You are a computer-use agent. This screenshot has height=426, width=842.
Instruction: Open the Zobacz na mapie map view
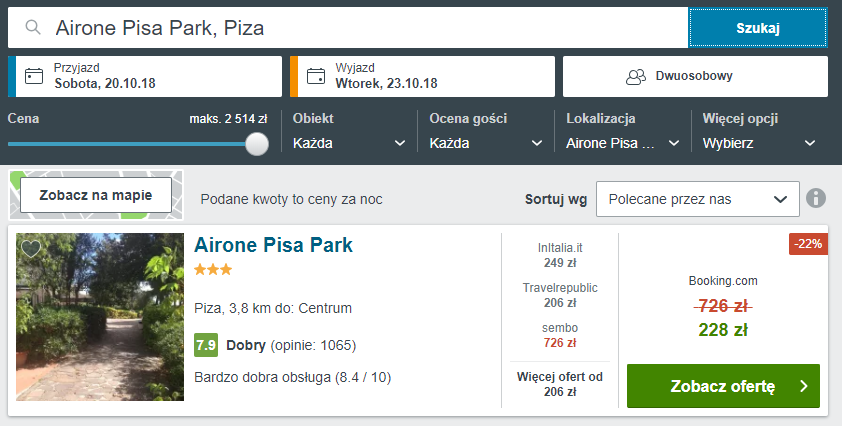click(x=96, y=195)
